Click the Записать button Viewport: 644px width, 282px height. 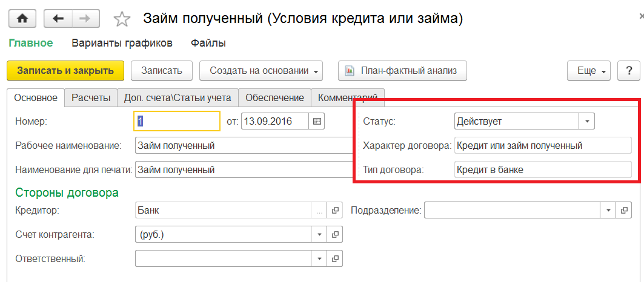coord(161,71)
